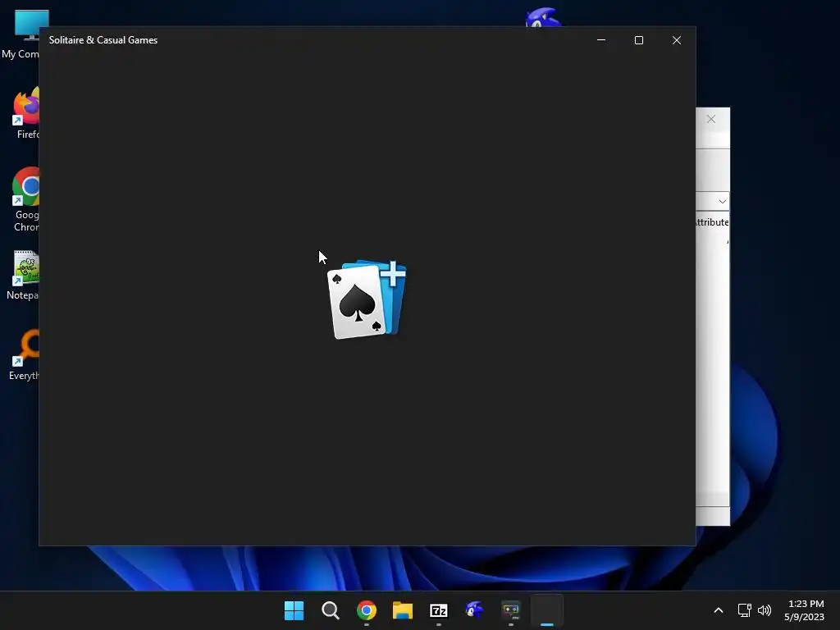Click the Attributes column header in the background window
Viewport: 840px width, 630px height.
(x=712, y=221)
